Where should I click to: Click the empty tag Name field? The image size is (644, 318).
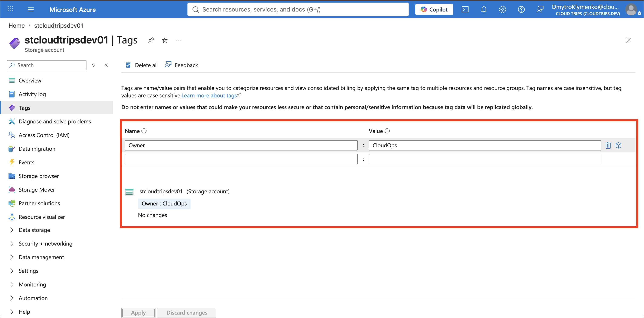tap(241, 159)
